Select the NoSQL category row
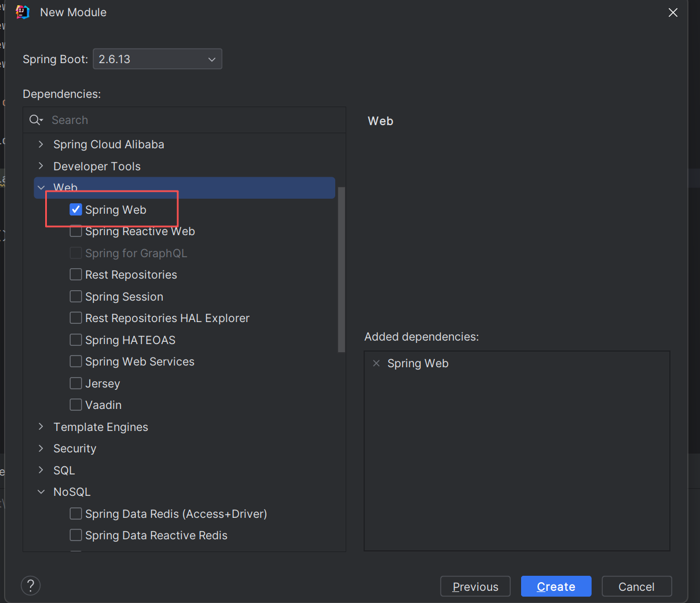Image resolution: width=700 pixels, height=603 pixels. click(x=185, y=492)
